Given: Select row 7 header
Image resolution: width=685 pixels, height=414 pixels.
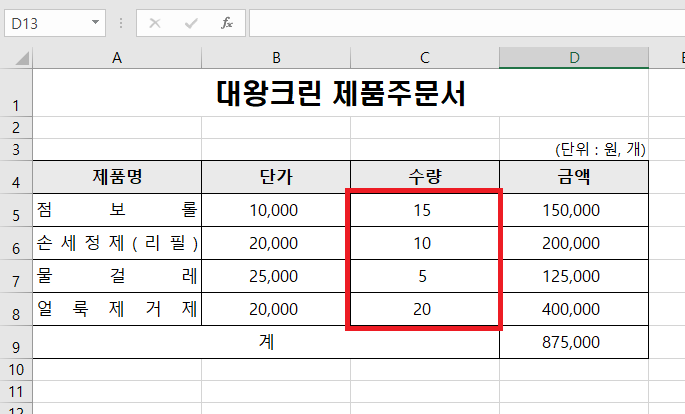Looking at the screenshot, I should pos(16,276).
